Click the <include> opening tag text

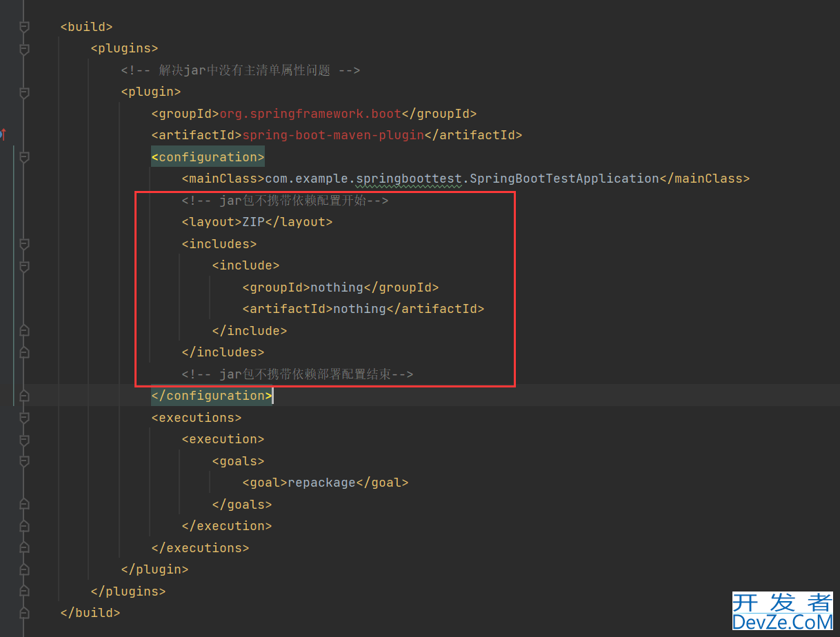click(246, 265)
